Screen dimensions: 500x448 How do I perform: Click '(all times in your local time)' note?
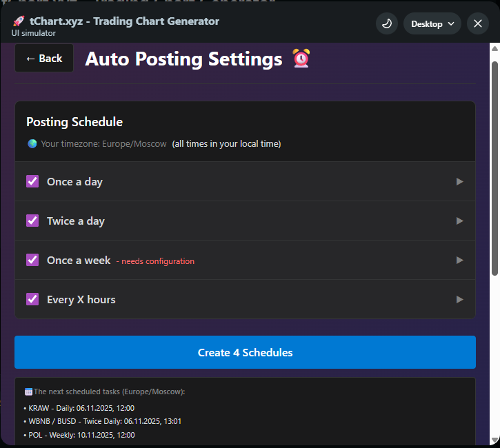(x=226, y=143)
